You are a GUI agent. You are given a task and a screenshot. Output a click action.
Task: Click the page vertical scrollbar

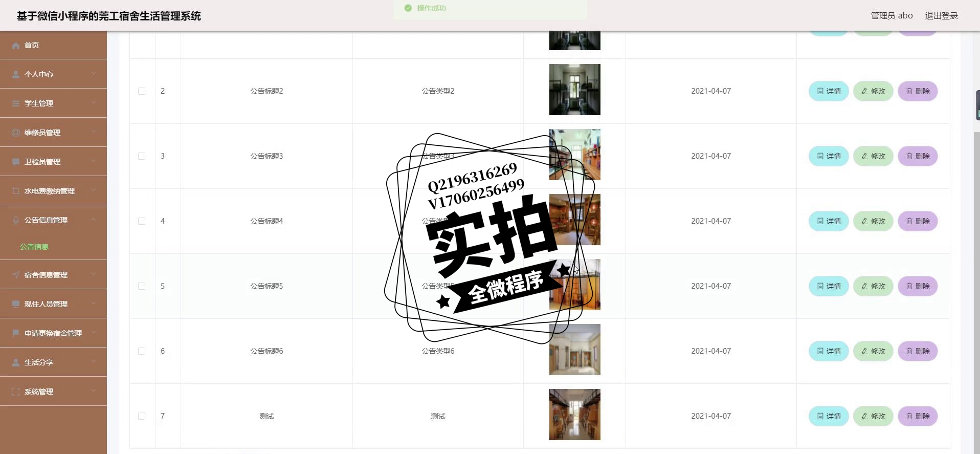[x=977, y=292]
